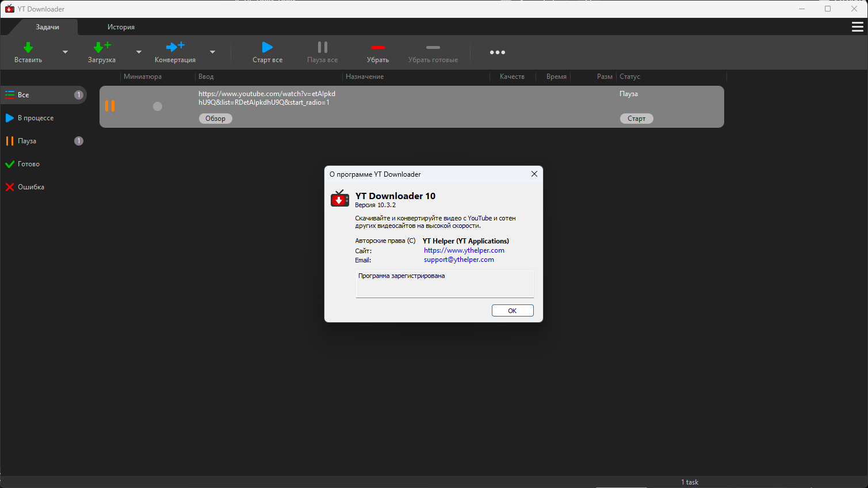This screenshot has height=488, width=868.
Task: Click the Пауза status text in task row
Action: 629,94
